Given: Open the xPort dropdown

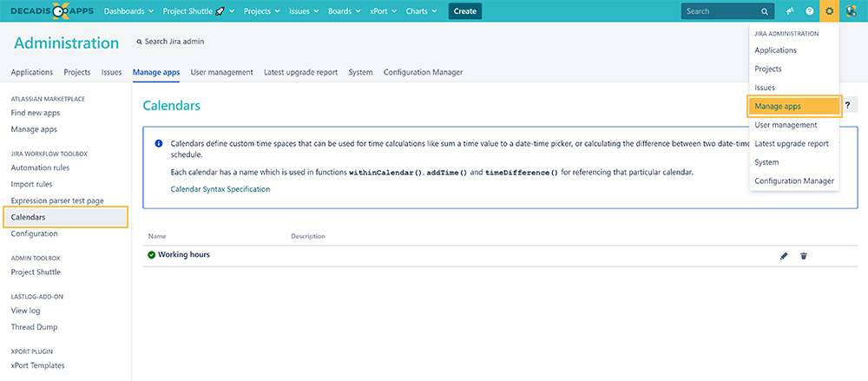Looking at the screenshot, I should pos(383,11).
